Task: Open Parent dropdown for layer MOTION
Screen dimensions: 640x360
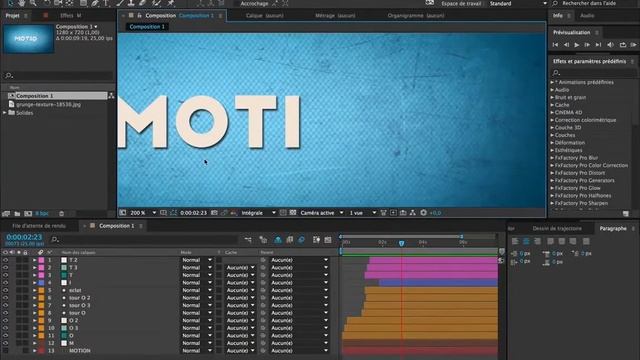Action: point(300,351)
